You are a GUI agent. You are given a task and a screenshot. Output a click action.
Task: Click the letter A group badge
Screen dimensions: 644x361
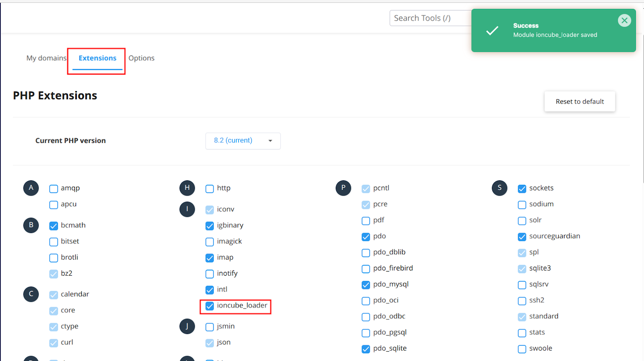(31, 188)
